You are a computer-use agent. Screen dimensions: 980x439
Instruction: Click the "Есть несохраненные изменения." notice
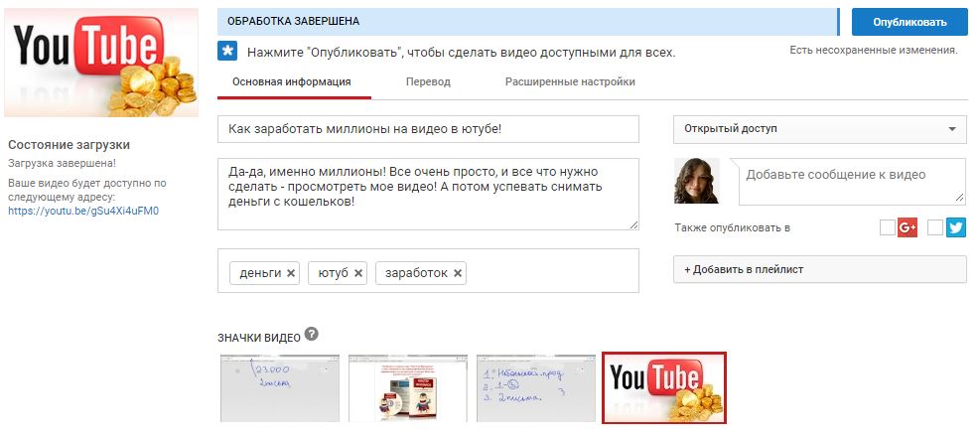coord(873,50)
